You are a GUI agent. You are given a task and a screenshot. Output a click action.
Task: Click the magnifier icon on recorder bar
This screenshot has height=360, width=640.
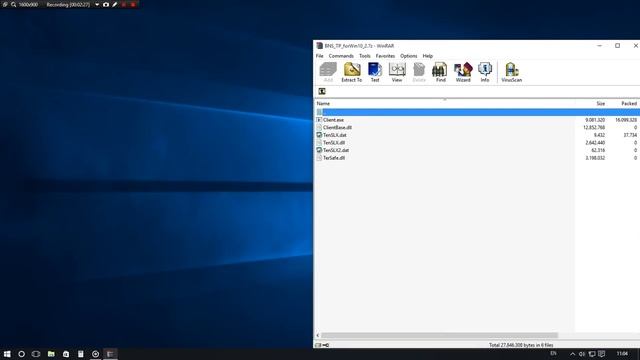tap(13, 4)
